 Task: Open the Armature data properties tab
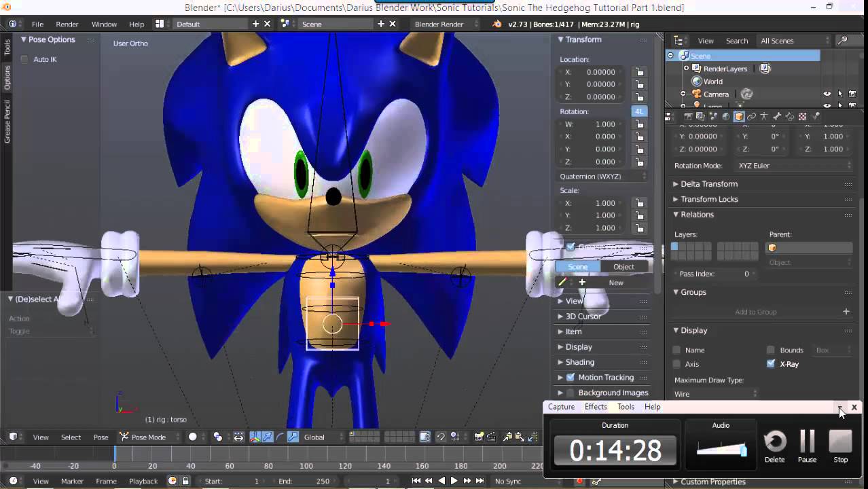point(764,116)
